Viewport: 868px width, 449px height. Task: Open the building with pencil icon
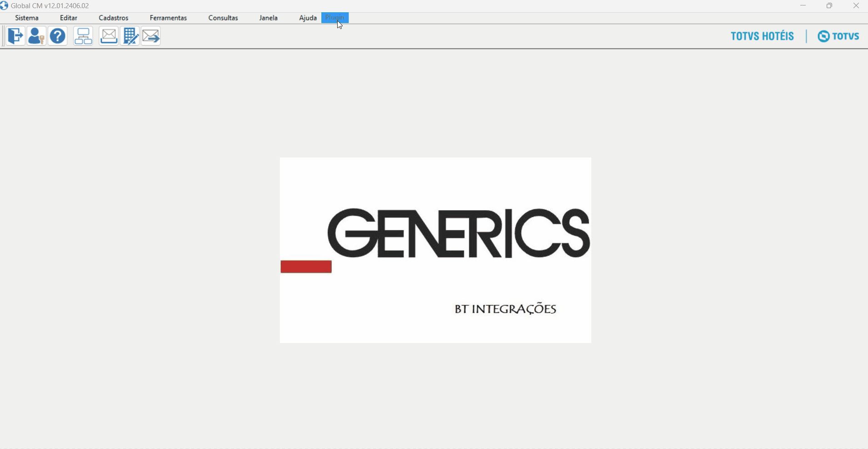coord(130,36)
